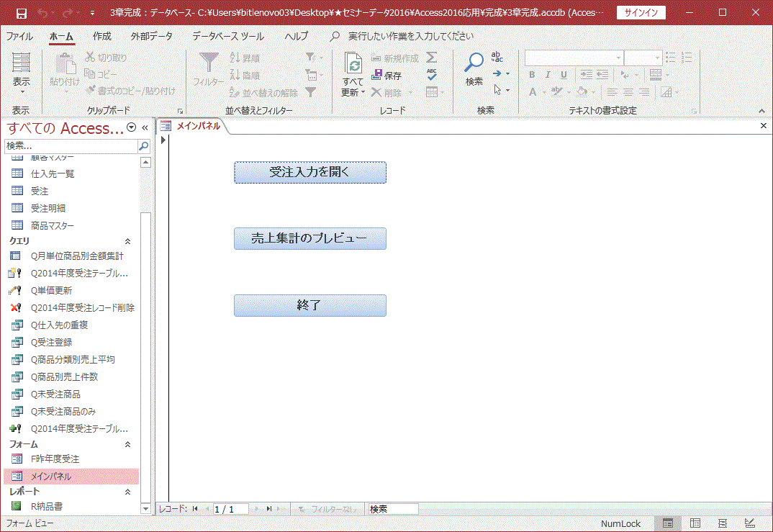Click the bulleted list icon

pos(670,57)
